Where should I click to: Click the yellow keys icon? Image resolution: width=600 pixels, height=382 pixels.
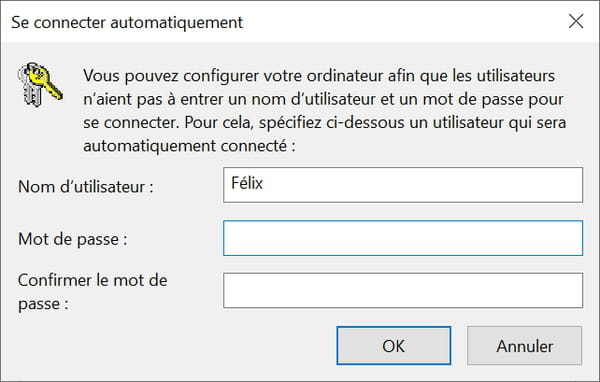coord(40,84)
